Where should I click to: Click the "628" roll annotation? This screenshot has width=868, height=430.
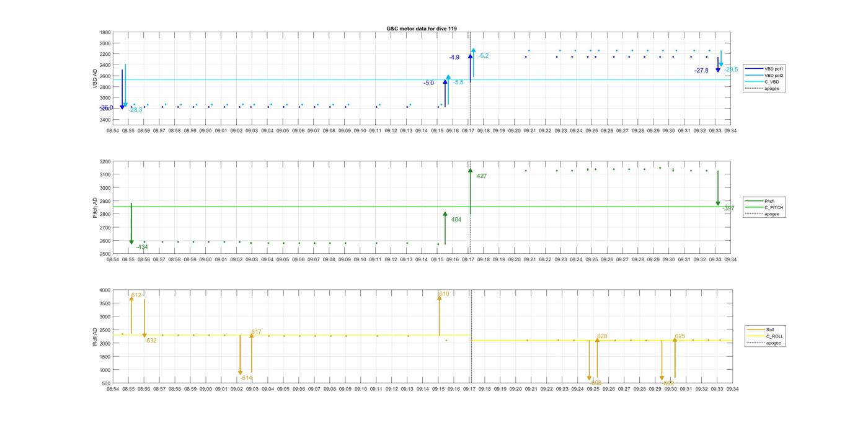[602, 336]
